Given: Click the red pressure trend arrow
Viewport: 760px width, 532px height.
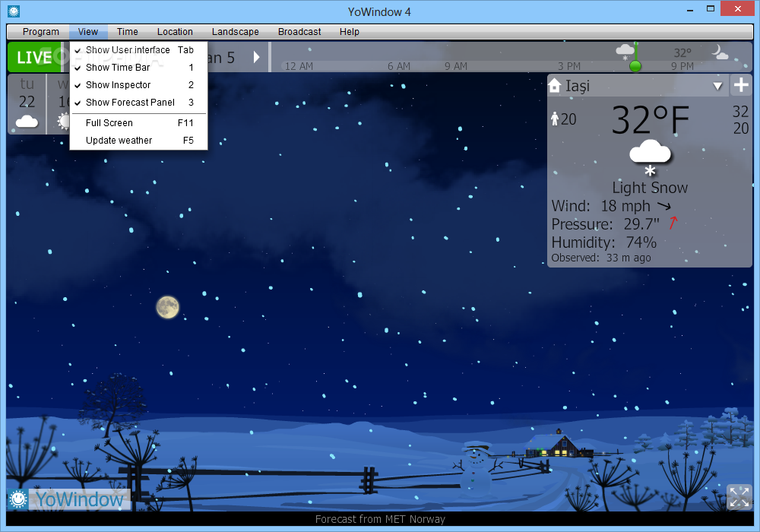Looking at the screenshot, I should (x=673, y=223).
